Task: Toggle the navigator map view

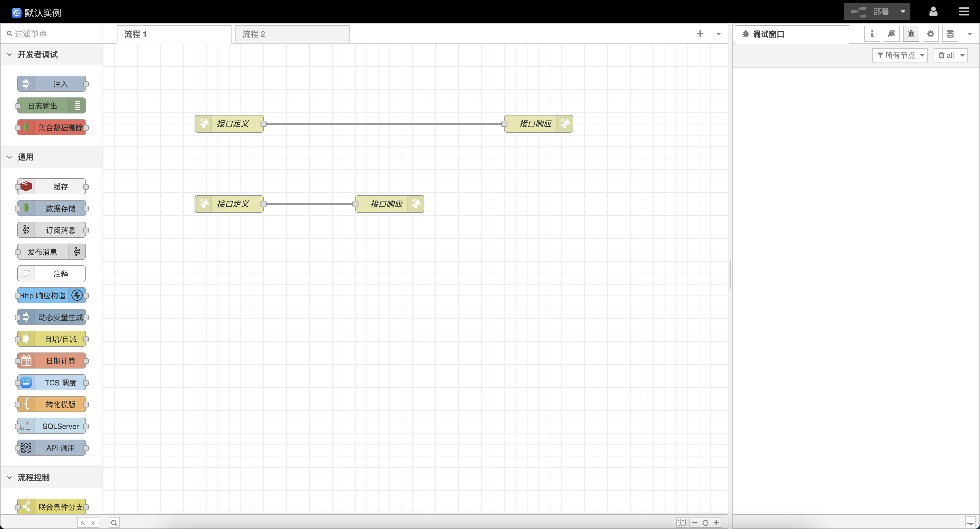Action: click(681, 522)
